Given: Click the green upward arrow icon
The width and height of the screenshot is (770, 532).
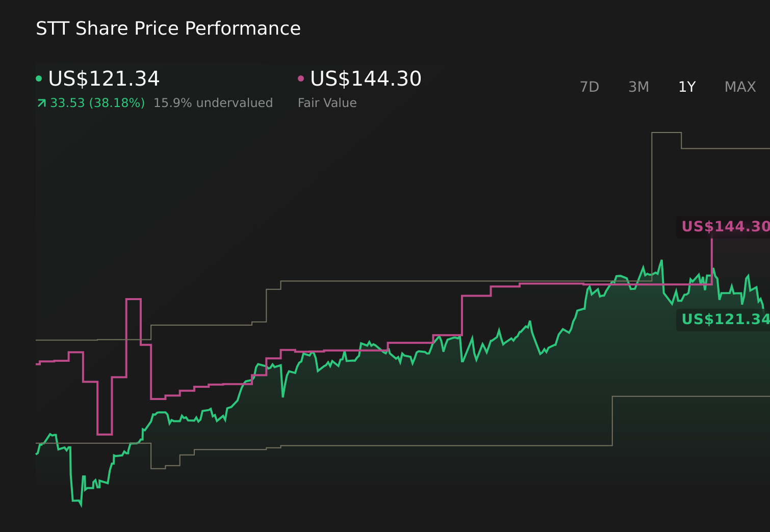Looking at the screenshot, I should tap(42, 103).
